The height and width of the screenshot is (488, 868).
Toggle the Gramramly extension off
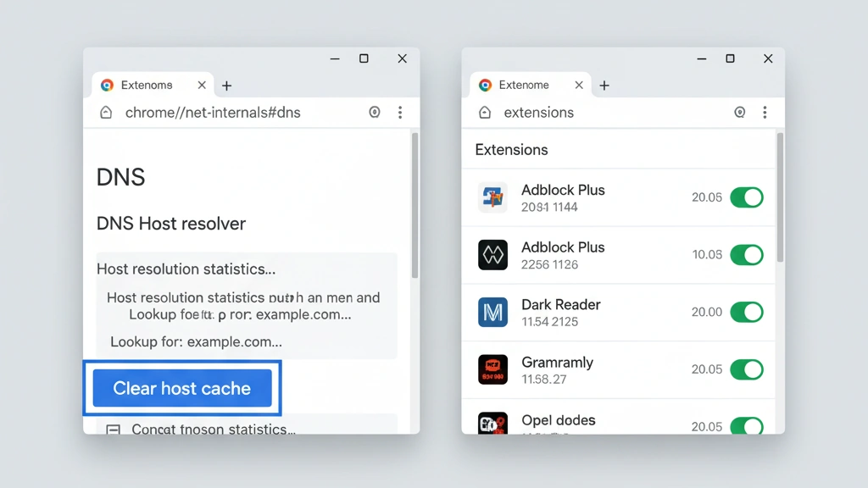[x=747, y=369]
